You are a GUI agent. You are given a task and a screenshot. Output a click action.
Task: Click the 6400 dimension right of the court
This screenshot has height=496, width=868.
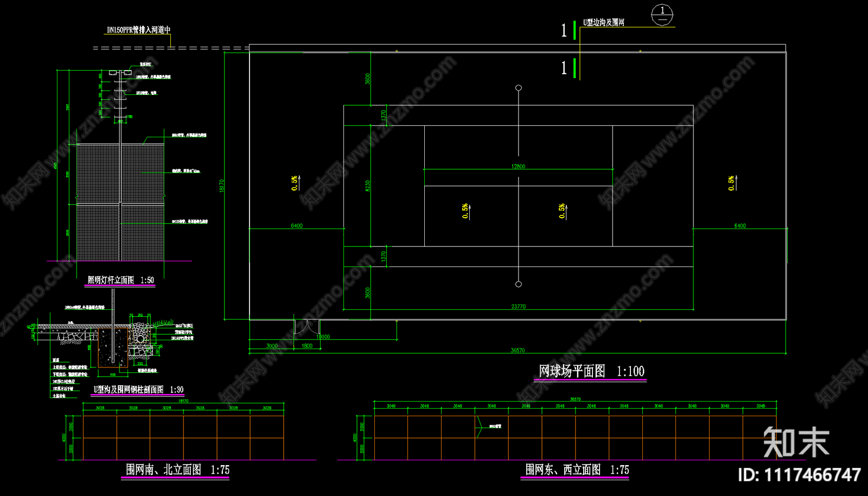[x=740, y=226]
